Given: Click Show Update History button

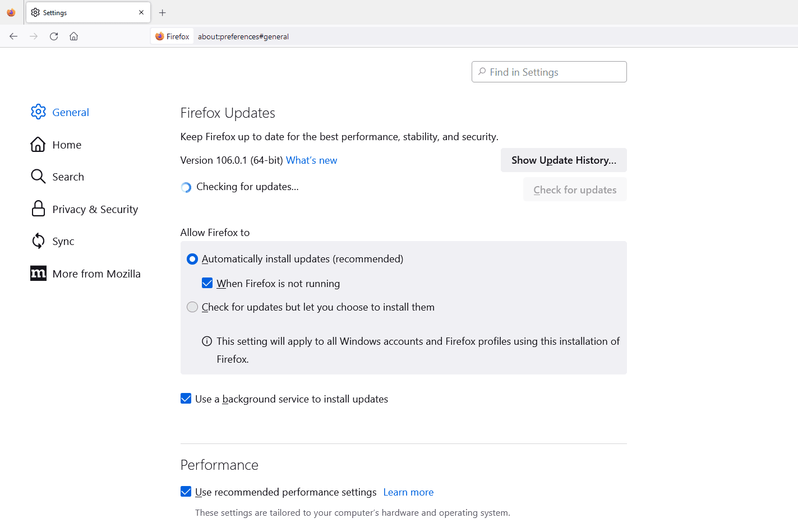Looking at the screenshot, I should pyautogui.click(x=563, y=160).
